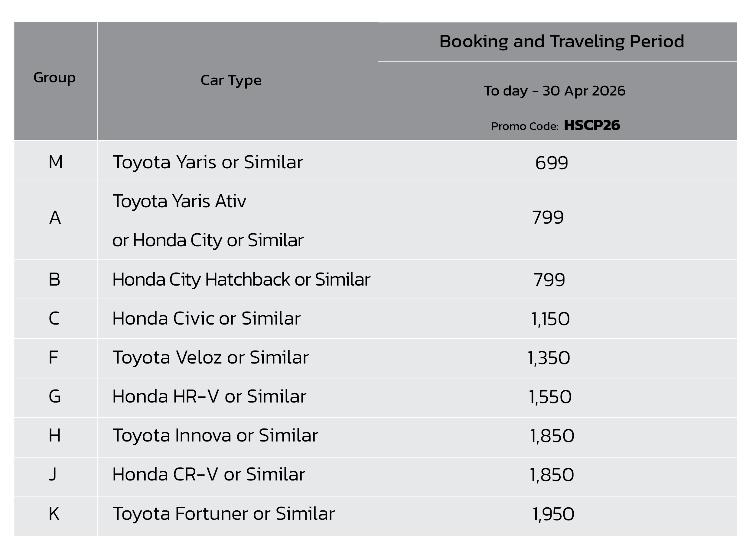This screenshot has width=756, height=553.
Task: Select the promo code HSCP26
Action: coord(592,125)
